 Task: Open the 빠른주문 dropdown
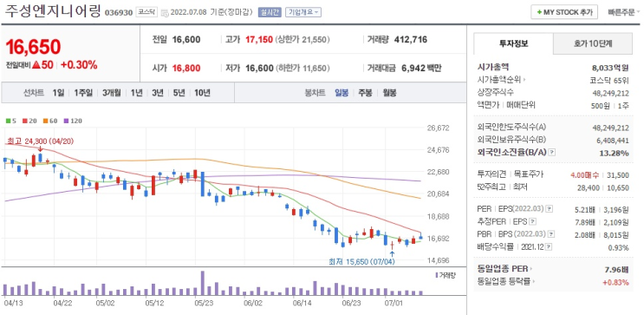click(x=624, y=12)
